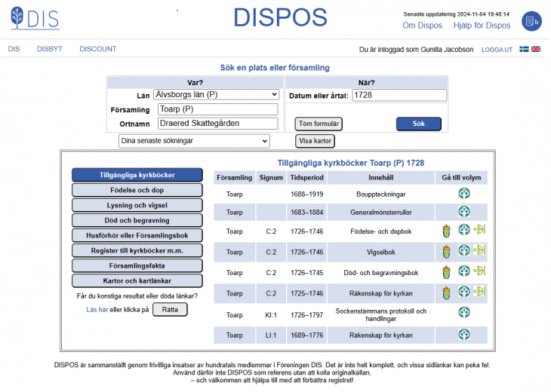Click the Ortnamn field Draered Skattegården
Screen dimensions: 551x392
(218, 124)
